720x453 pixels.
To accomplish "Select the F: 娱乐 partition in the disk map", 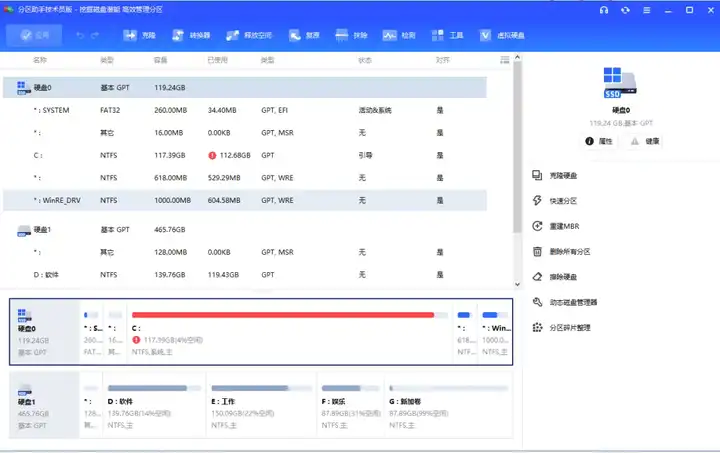I will click(351, 405).
